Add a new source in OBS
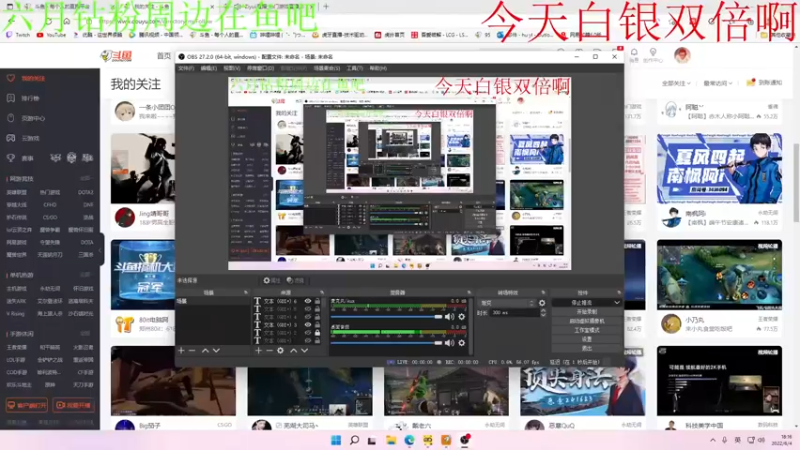Screen dimensions: 800x450 [x=259, y=351]
